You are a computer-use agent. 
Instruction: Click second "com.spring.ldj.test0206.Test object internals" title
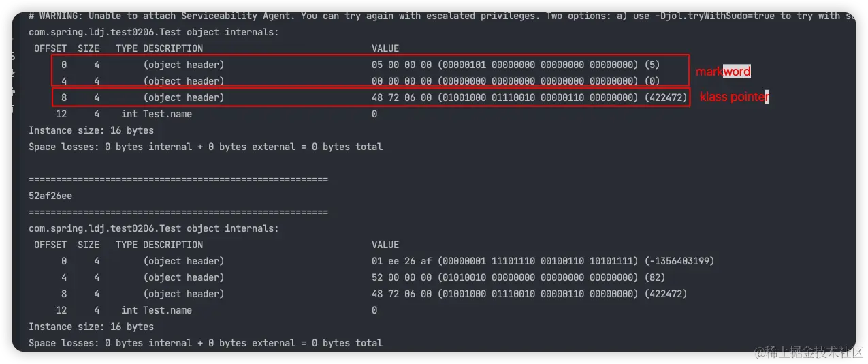[154, 228]
